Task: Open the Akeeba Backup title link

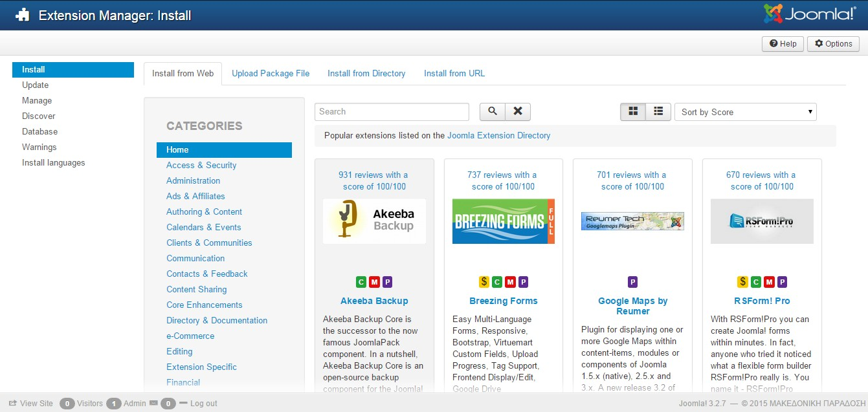Action: click(374, 301)
